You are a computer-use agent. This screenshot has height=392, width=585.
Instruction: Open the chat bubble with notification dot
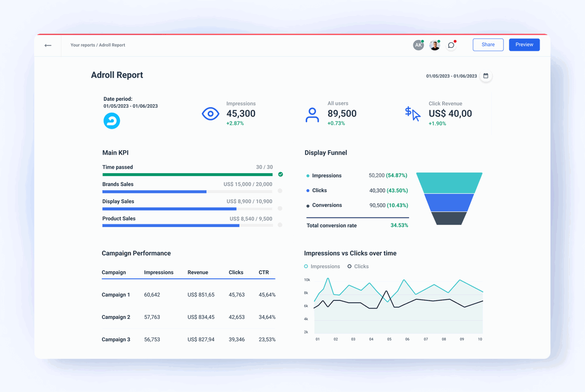pyautogui.click(x=450, y=45)
